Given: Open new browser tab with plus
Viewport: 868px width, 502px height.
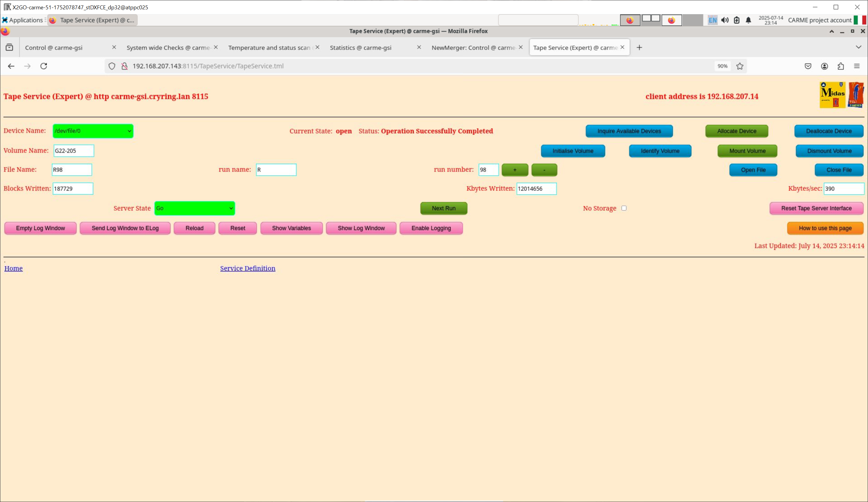Looking at the screenshot, I should coord(639,48).
